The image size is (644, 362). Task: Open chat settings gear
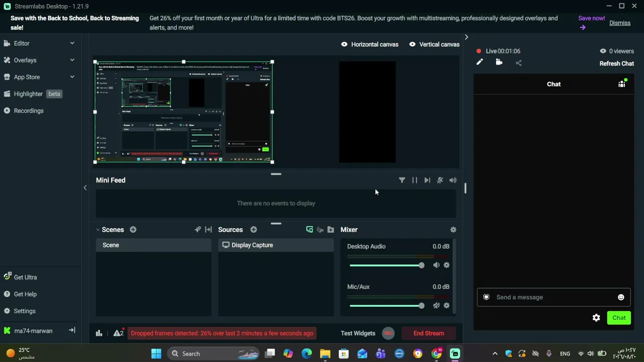pyautogui.click(x=596, y=318)
